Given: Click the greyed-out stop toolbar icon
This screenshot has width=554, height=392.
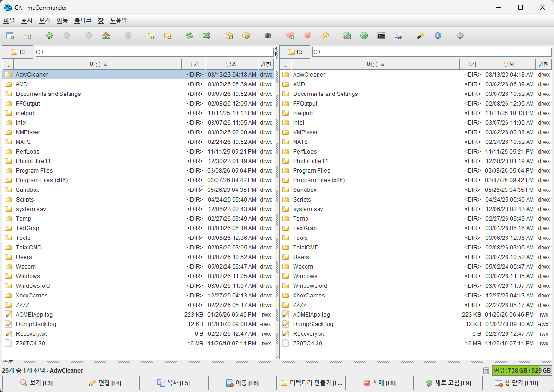Looking at the screenshot, I should (x=128, y=36).
